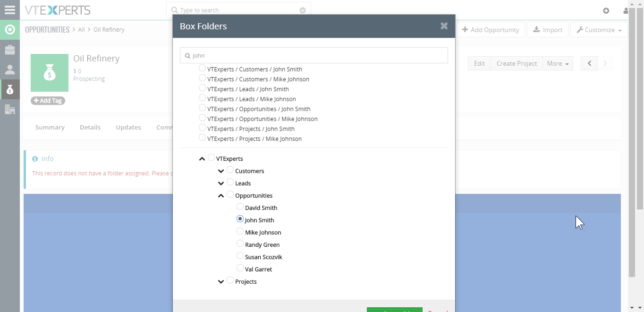The width and height of the screenshot is (644, 312).
Task: Select Mike Johnson folder in Opportunities tree
Action: (x=240, y=231)
